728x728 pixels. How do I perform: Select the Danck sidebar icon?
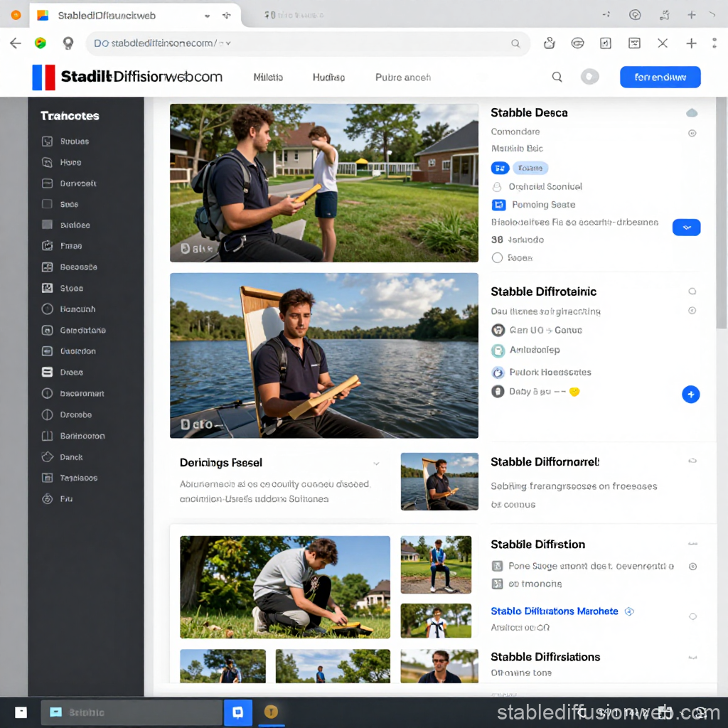click(x=48, y=457)
